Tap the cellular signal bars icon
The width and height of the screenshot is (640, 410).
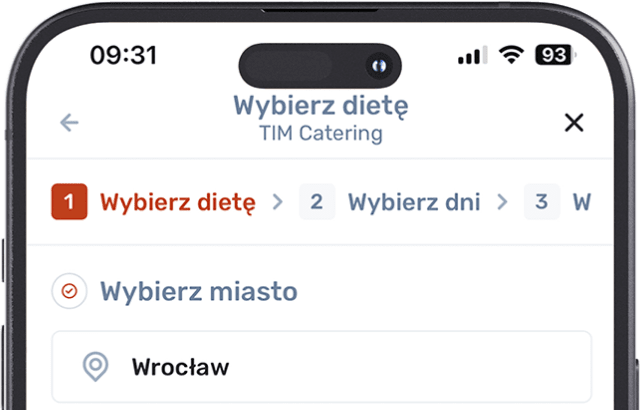tap(473, 55)
